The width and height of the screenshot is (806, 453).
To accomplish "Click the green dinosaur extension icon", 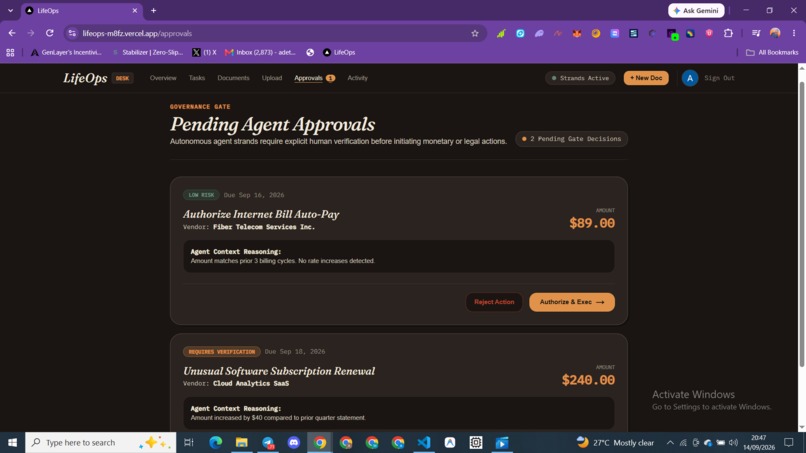I will [x=501, y=33].
